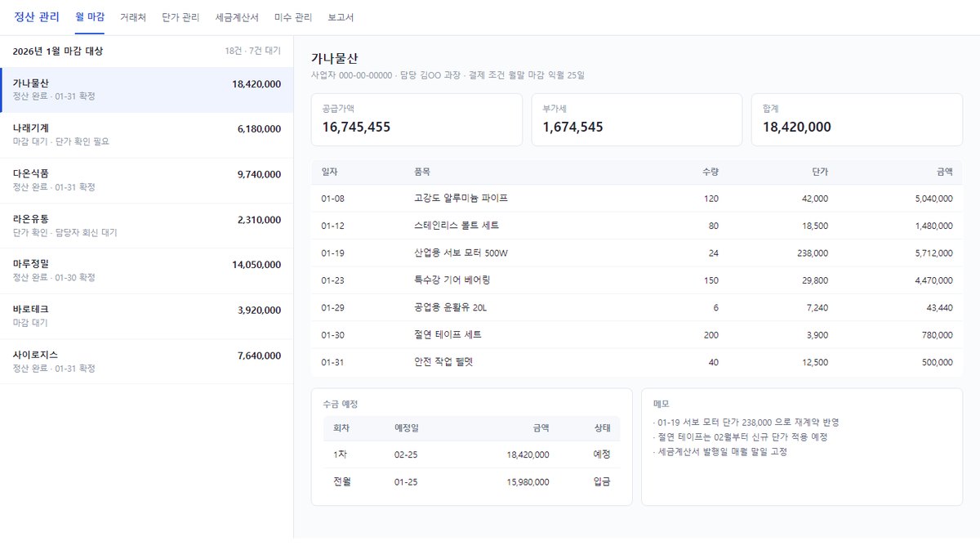Click the 일자 column header
The image size is (980, 546).
pyautogui.click(x=329, y=172)
